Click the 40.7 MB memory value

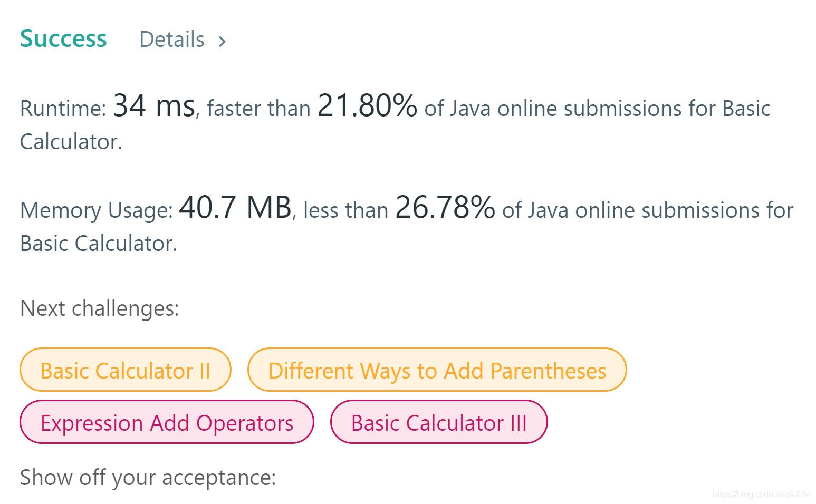click(x=235, y=207)
